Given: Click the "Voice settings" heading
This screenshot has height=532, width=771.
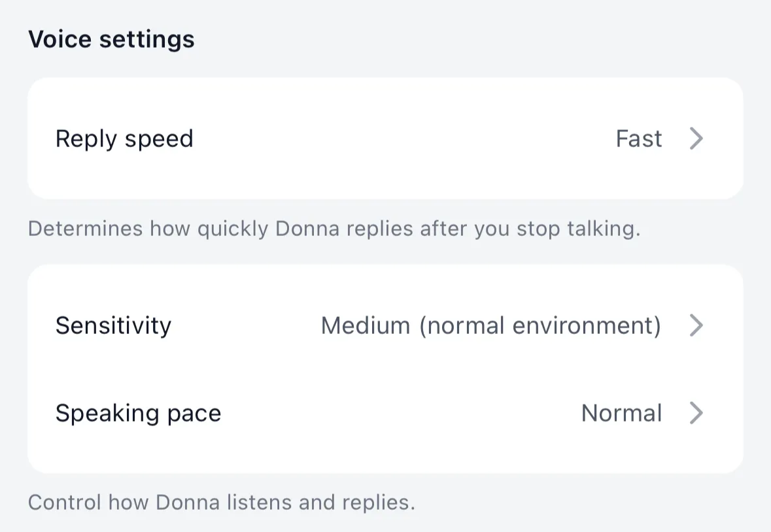Looking at the screenshot, I should point(111,39).
